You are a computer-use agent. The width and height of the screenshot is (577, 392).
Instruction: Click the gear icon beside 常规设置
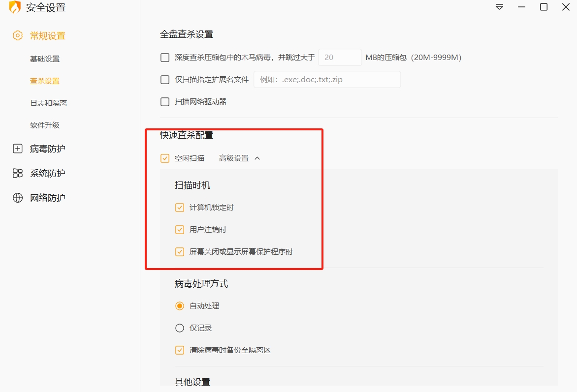click(x=18, y=36)
